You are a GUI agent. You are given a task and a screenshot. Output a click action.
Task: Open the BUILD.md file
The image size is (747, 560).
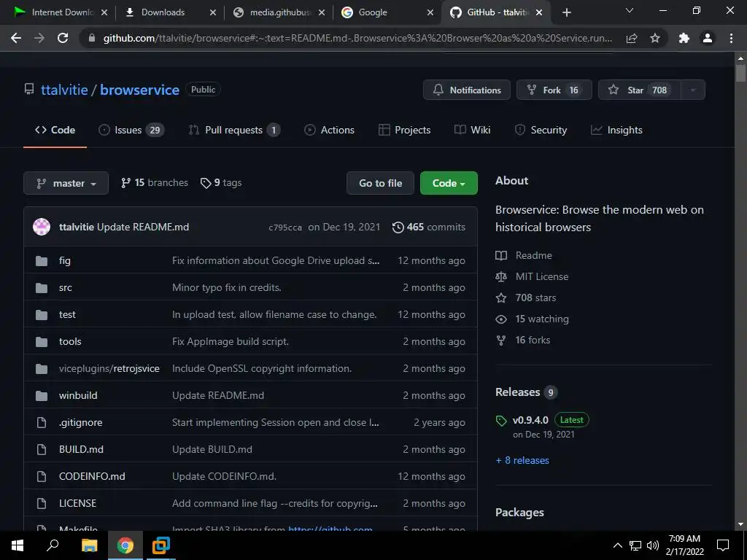coord(81,449)
